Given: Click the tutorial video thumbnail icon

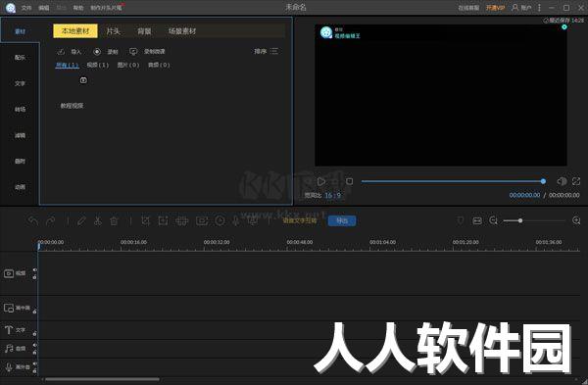Looking at the screenshot, I should [x=83, y=80].
